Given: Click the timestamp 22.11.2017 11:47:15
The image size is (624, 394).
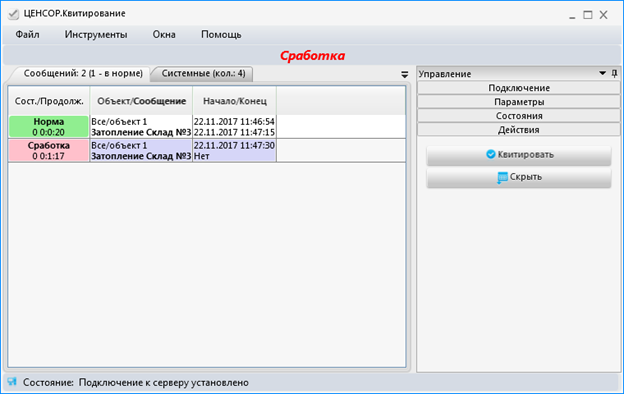Looking at the screenshot, I should (x=234, y=132).
